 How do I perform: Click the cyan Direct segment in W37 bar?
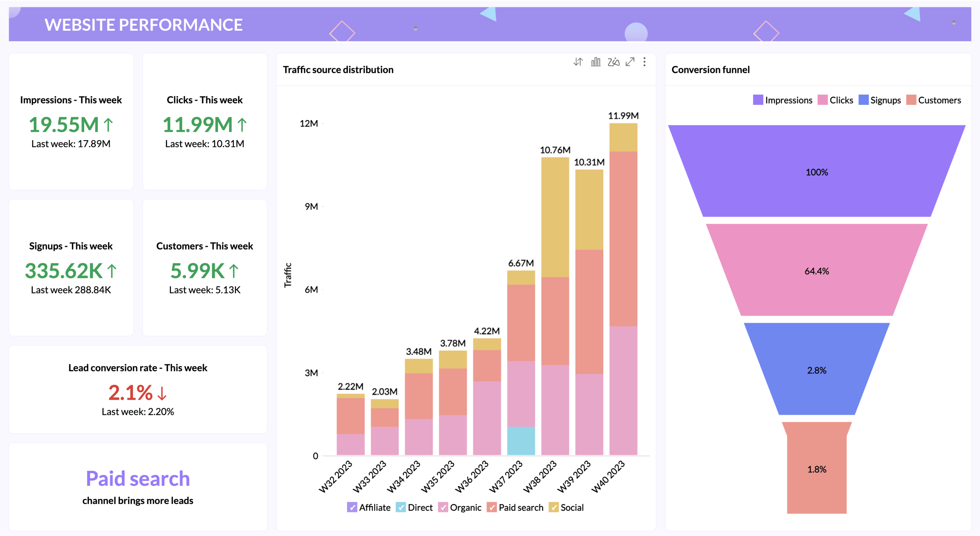[x=521, y=441]
